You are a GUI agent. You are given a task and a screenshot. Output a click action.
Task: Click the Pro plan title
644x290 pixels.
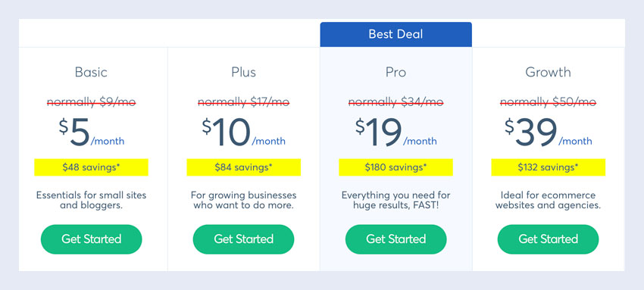pos(396,72)
